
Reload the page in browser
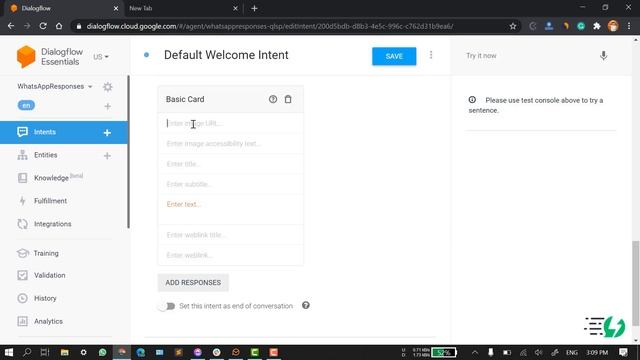(x=43, y=26)
